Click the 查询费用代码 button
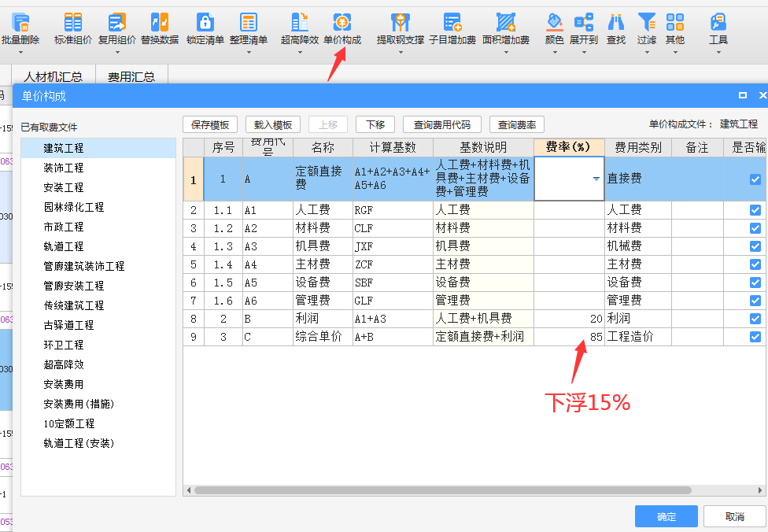Image resolution: width=768 pixels, height=532 pixels. coord(442,125)
